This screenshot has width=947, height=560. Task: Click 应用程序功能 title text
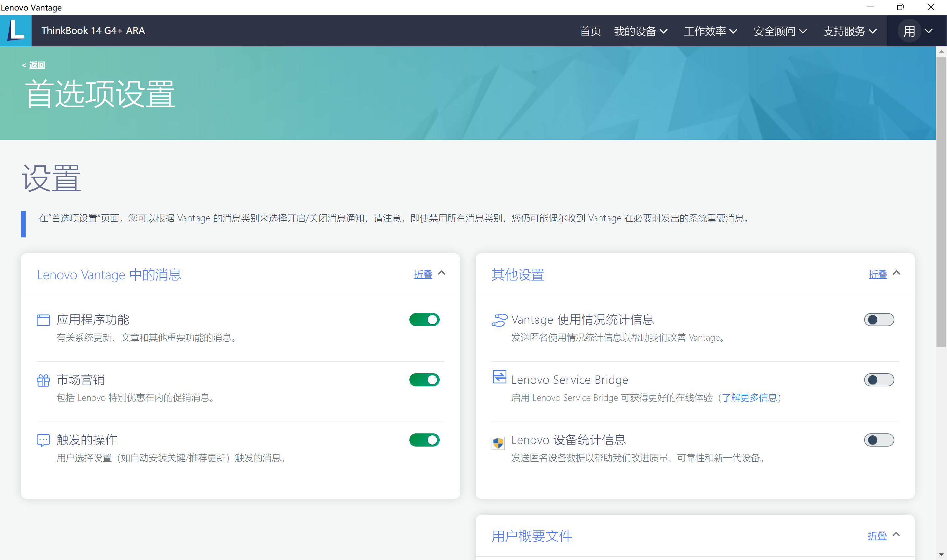coord(93,320)
